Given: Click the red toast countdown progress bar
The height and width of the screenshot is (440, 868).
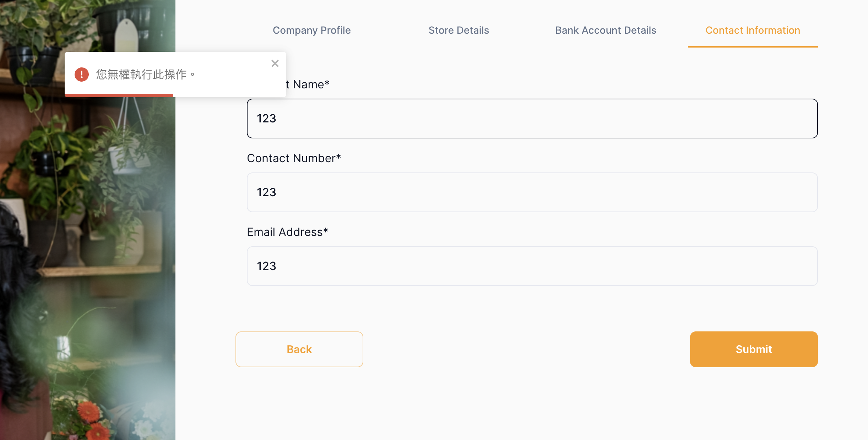Looking at the screenshot, I should [119, 95].
